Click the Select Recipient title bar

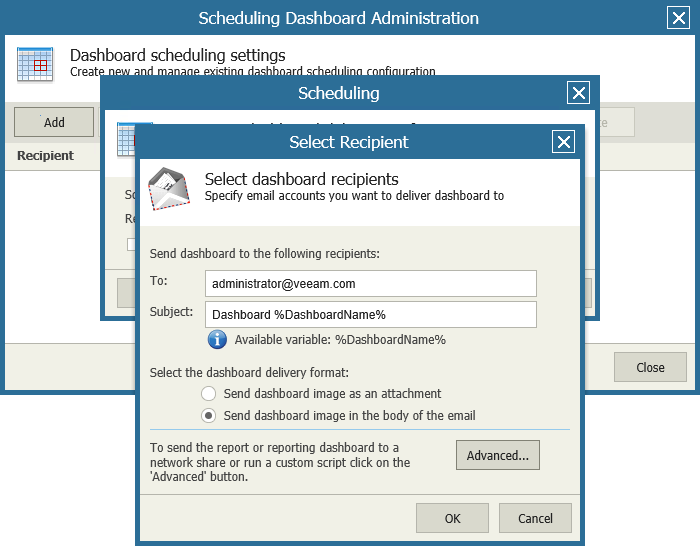[348, 142]
